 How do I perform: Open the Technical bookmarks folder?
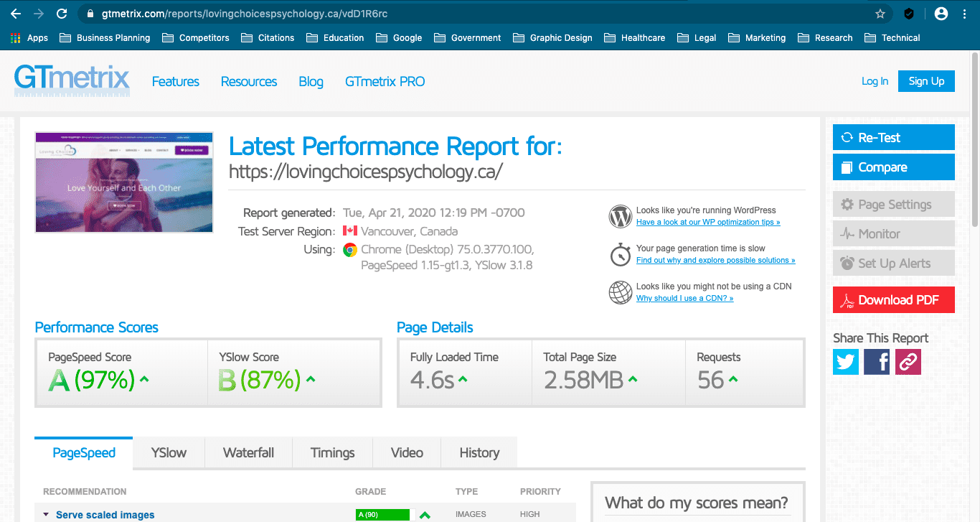pos(892,38)
